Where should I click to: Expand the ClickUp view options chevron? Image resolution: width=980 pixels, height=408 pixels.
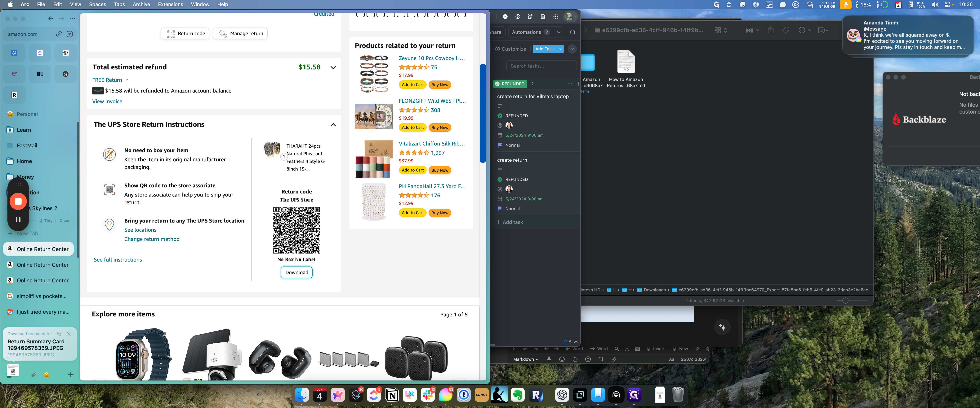coord(572,49)
